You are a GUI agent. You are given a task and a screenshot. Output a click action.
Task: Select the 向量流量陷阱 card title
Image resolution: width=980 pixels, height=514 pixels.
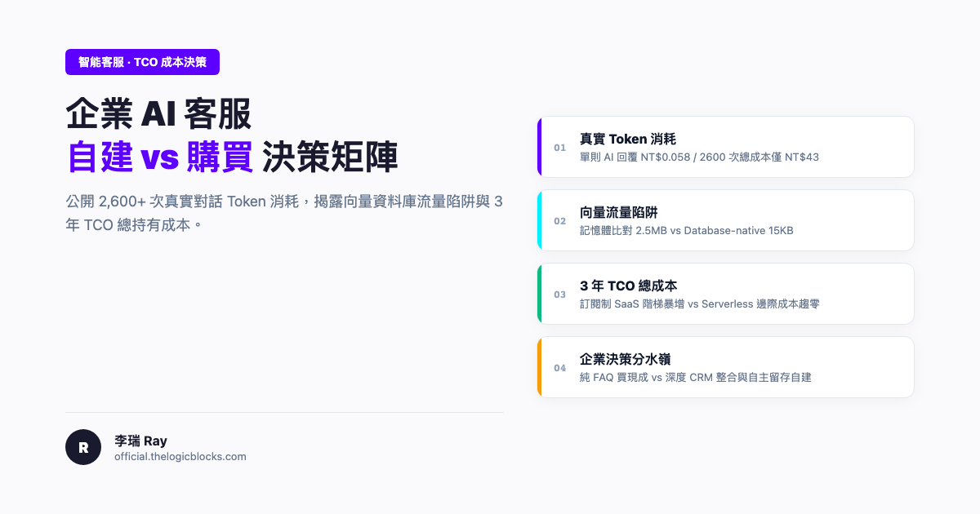pos(618,212)
